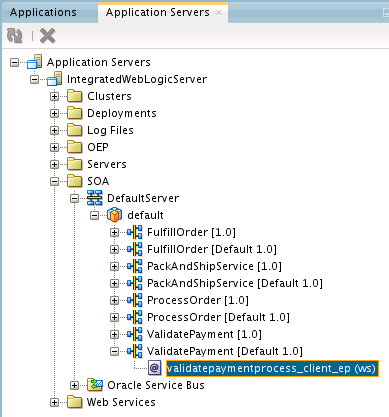This screenshot has height=417, width=389.
Task: Click the Refresh icon in toolbar
Action: [15, 35]
